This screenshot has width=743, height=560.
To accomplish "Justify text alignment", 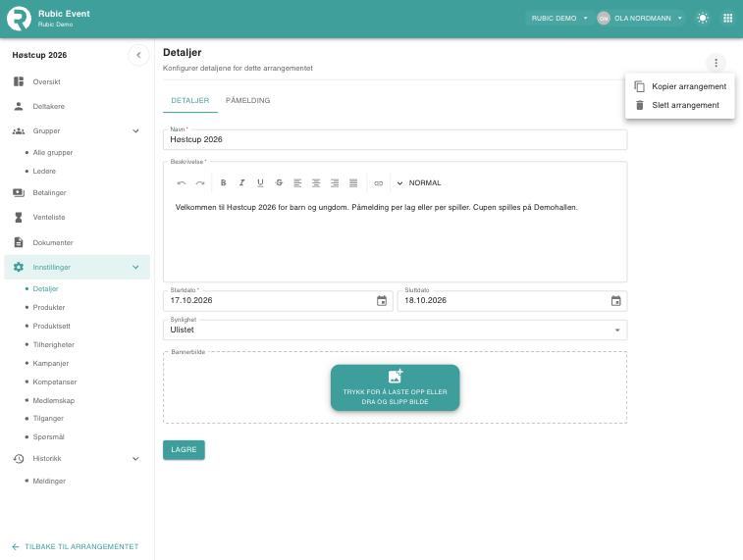I will point(353,183).
